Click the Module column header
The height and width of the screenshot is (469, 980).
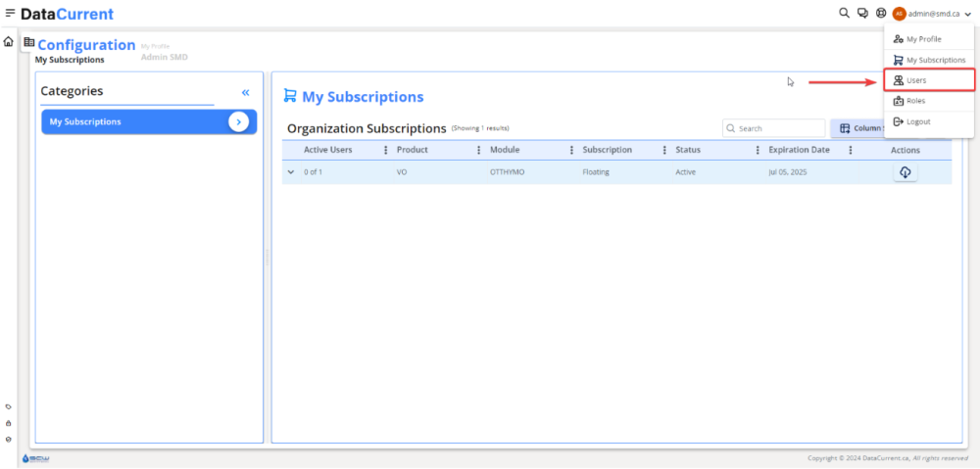pyautogui.click(x=505, y=150)
